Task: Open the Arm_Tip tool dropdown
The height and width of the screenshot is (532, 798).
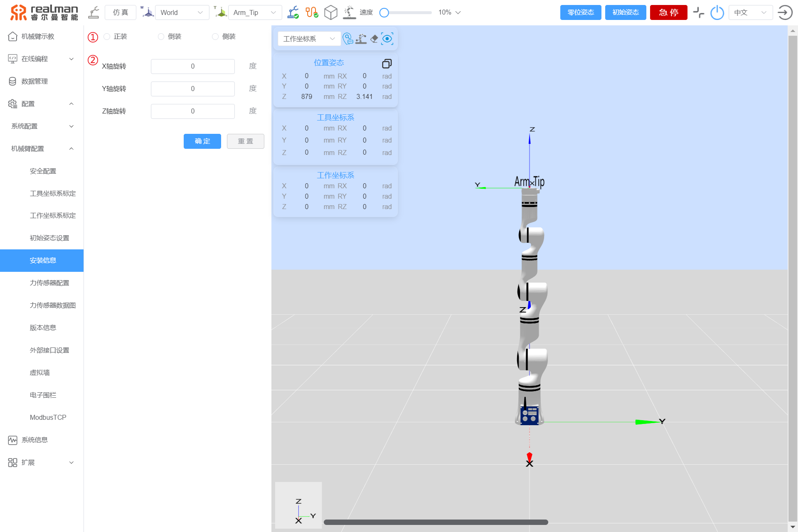Action: tap(255, 12)
